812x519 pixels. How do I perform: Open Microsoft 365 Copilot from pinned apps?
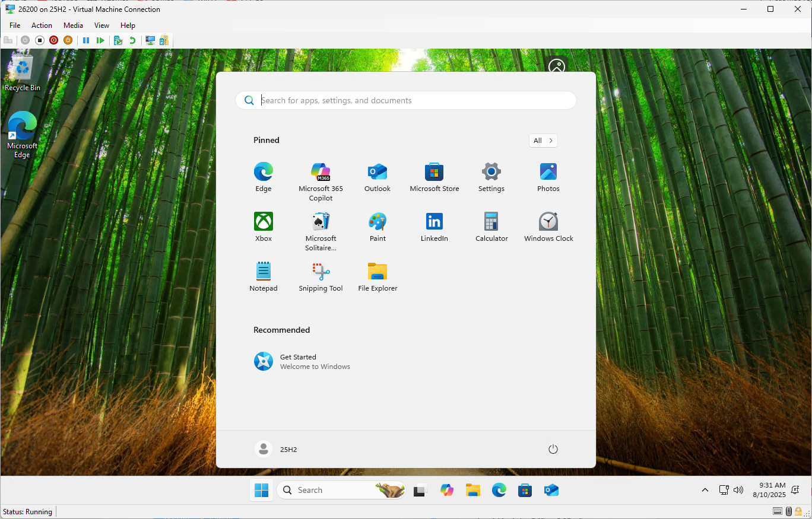click(321, 182)
